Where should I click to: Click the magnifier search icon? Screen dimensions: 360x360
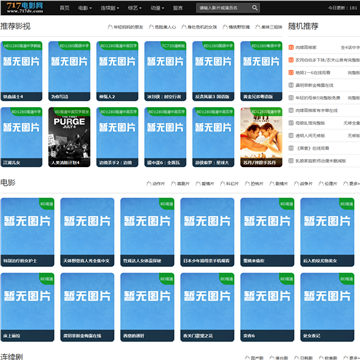pyautogui.click(x=255, y=8)
